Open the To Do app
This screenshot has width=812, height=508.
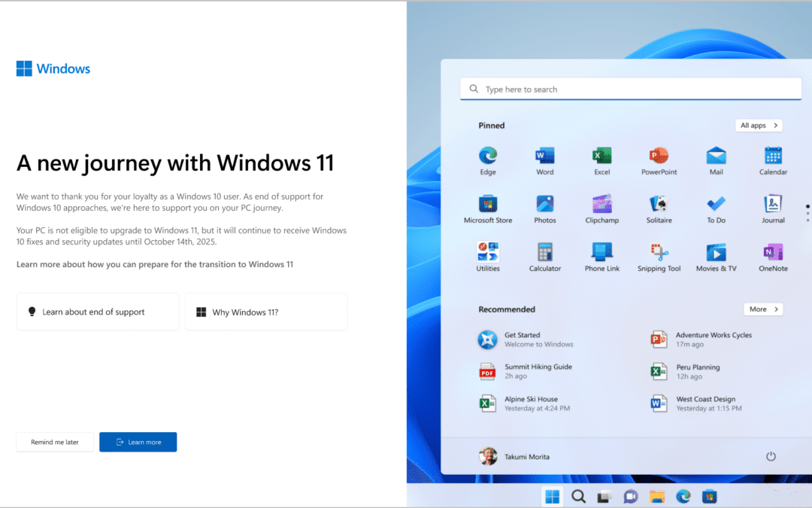[x=717, y=209]
